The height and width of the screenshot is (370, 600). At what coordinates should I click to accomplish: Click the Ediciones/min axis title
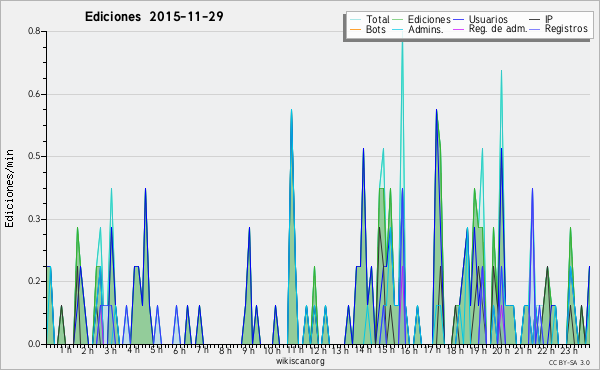tap(9, 189)
